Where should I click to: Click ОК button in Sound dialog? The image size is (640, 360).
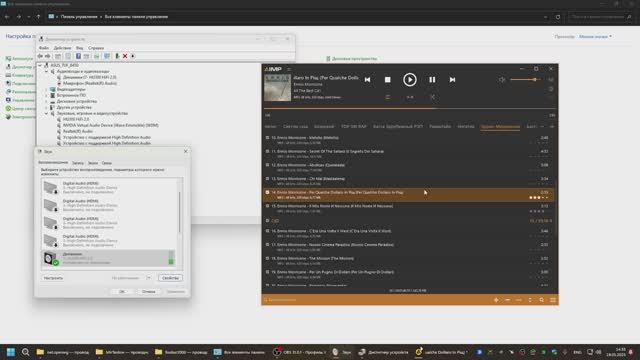(x=122, y=291)
